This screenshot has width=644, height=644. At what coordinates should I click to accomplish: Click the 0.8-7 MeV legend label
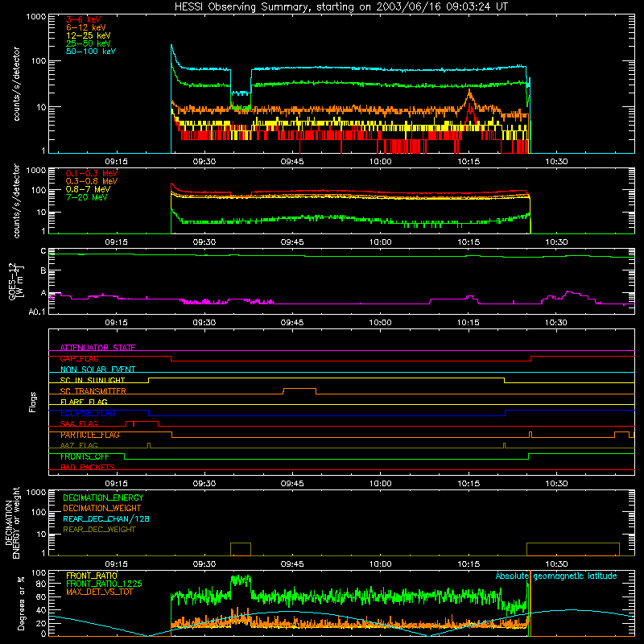[x=88, y=189]
